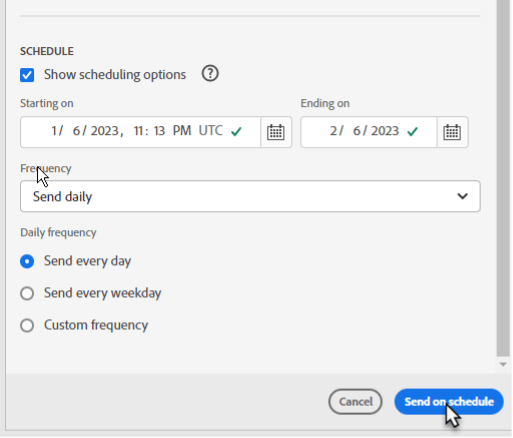Click Send on schedule button
513x438 pixels.
click(449, 402)
